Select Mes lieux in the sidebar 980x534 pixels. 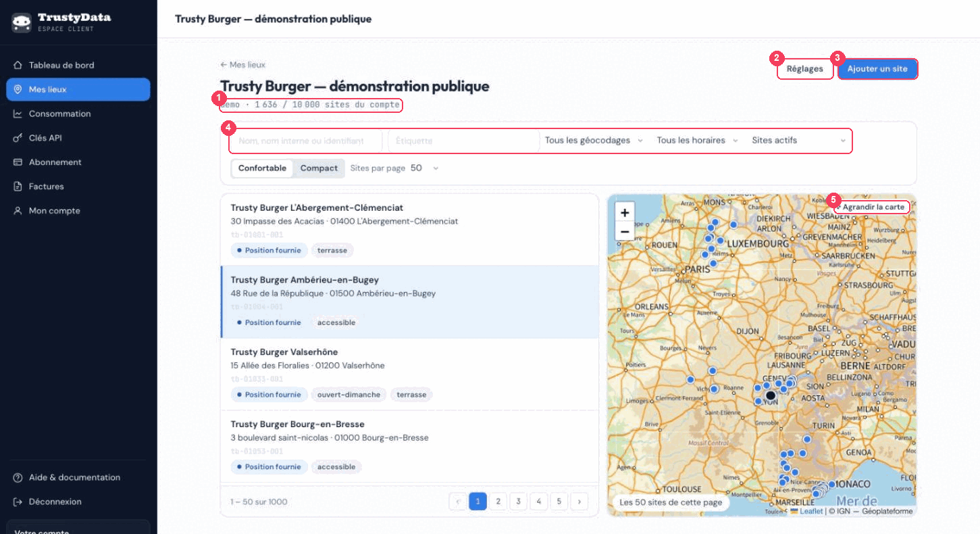[78, 89]
